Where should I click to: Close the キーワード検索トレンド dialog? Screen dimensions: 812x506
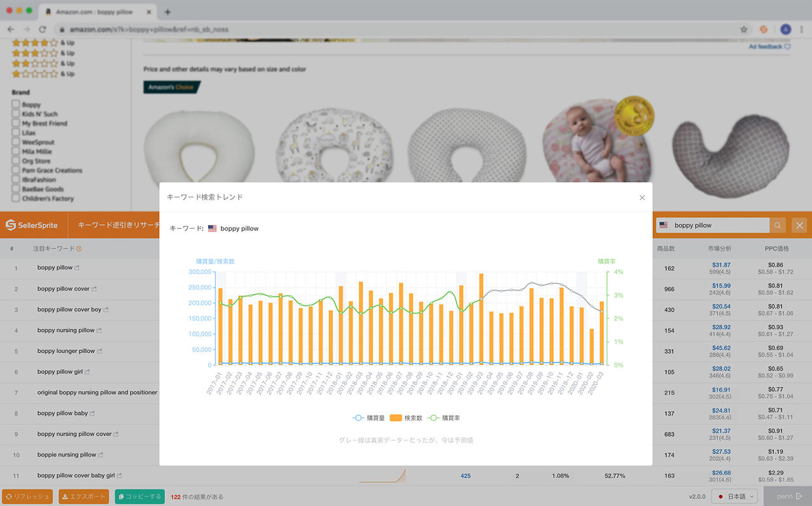(642, 197)
